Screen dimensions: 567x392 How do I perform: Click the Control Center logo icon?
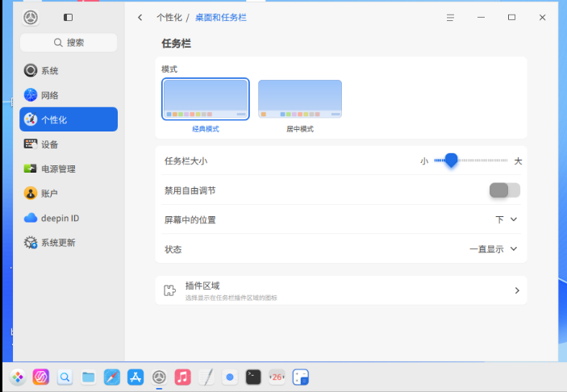pyautogui.click(x=31, y=18)
